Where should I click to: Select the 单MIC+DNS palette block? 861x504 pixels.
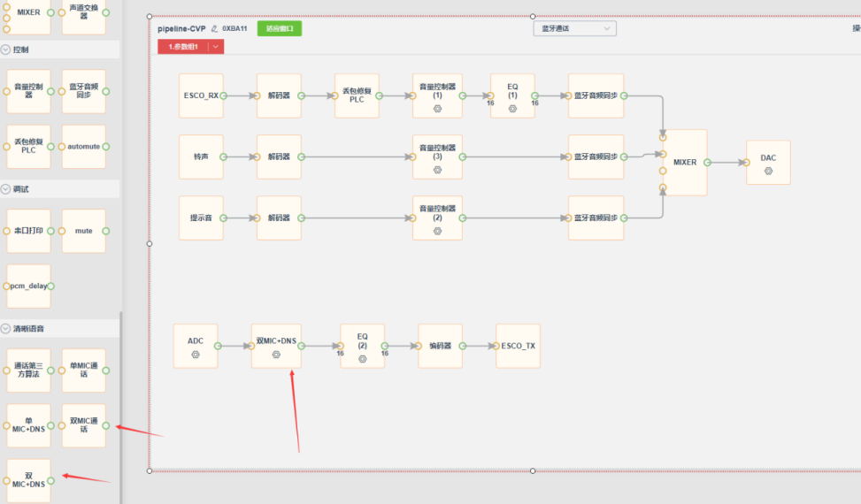click(x=28, y=425)
